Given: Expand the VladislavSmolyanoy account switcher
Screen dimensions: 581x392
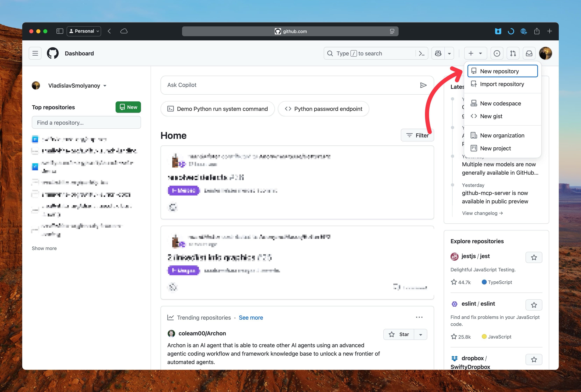Looking at the screenshot, I should [x=77, y=85].
